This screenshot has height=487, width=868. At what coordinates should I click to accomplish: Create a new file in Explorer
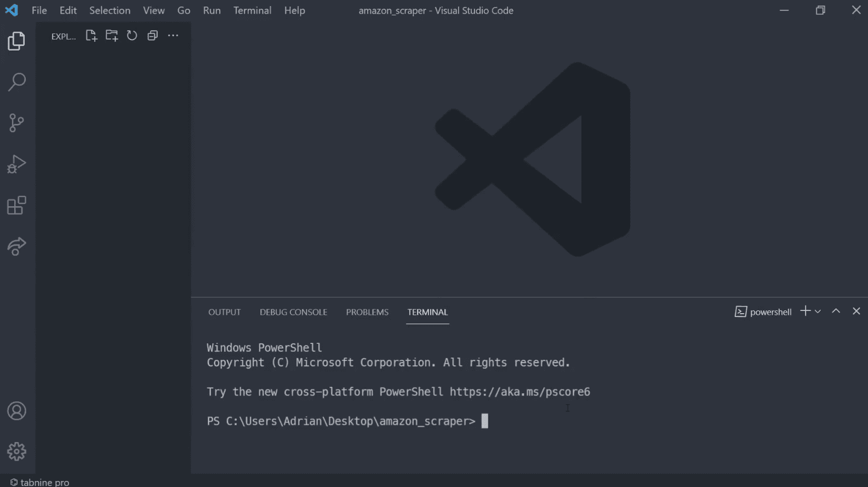coord(91,36)
